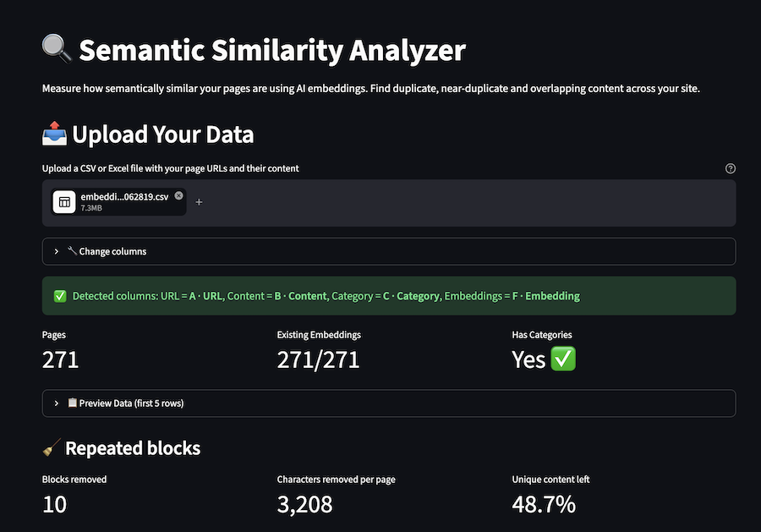
Task: Click the Existing Embeddings label
Action: (319, 335)
